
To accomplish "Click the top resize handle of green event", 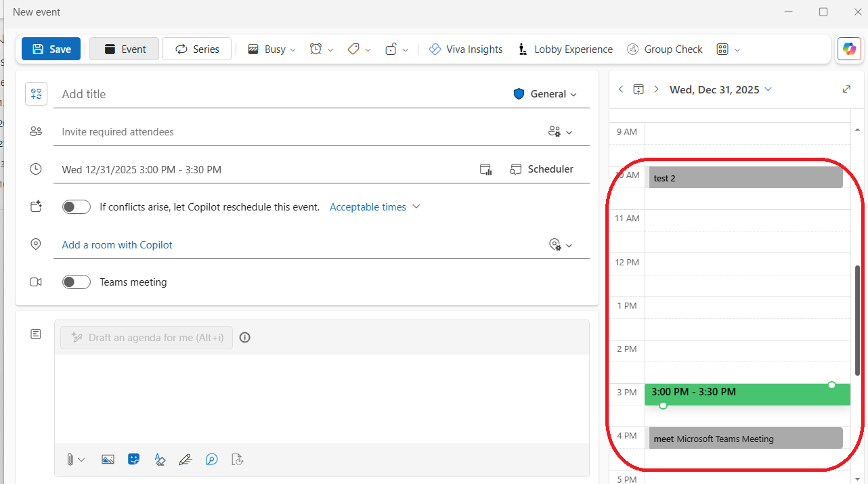I will [831, 384].
